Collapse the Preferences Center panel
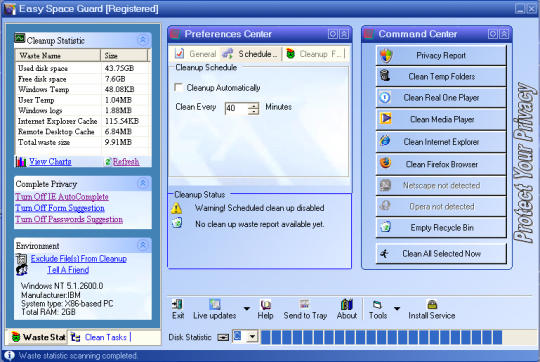 pos(344,34)
